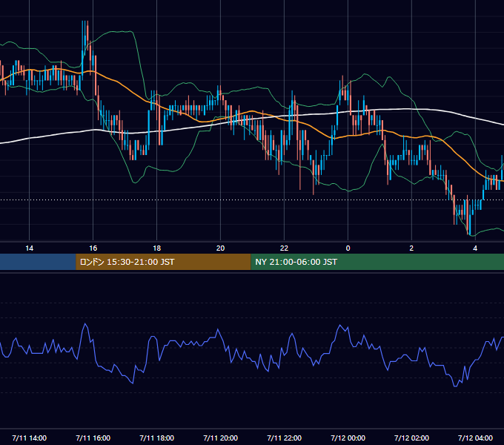Click the blue session bar before ロンドン
The height and width of the screenshot is (445, 504).
38,262
